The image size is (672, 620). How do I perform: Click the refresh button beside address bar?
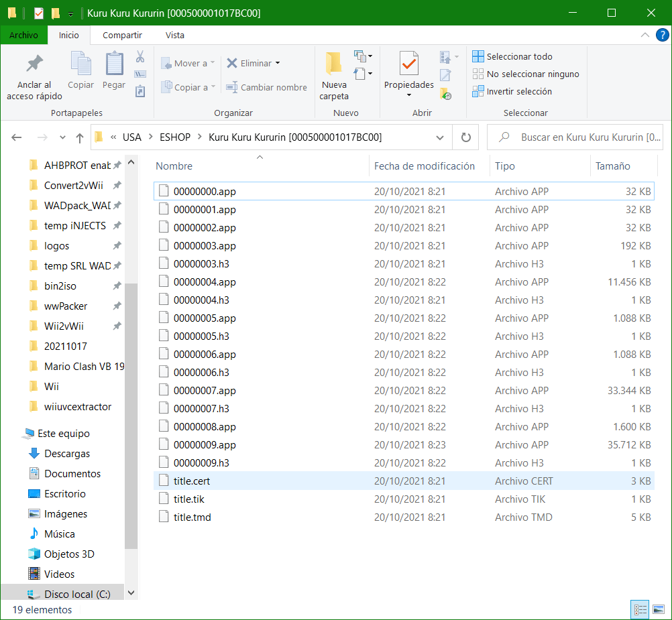[x=466, y=137]
